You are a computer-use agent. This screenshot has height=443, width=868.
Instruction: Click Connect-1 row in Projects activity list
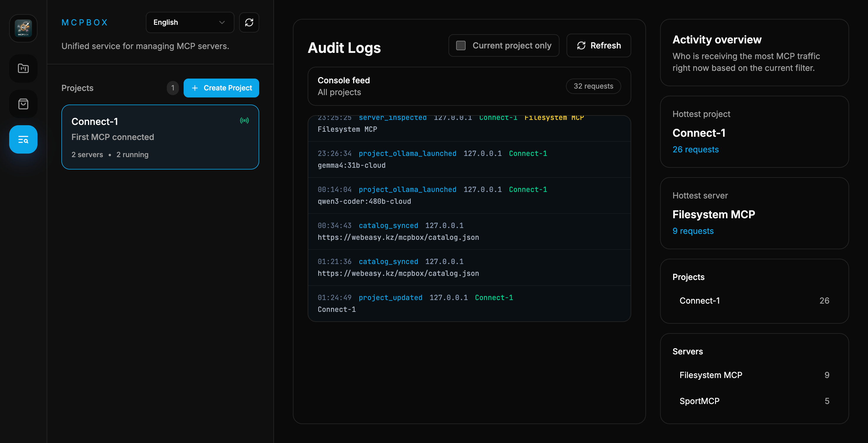coord(754,301)
